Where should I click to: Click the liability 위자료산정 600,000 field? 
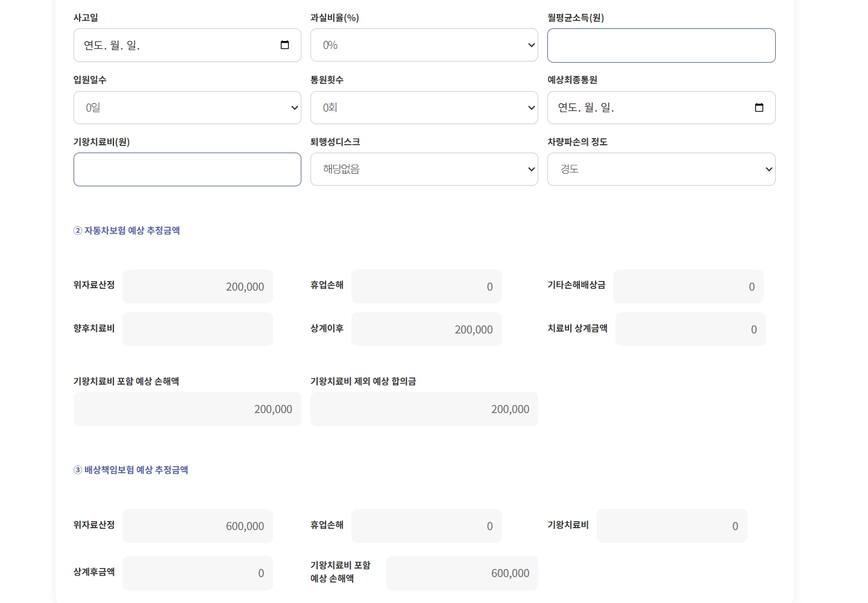point(198,526)
